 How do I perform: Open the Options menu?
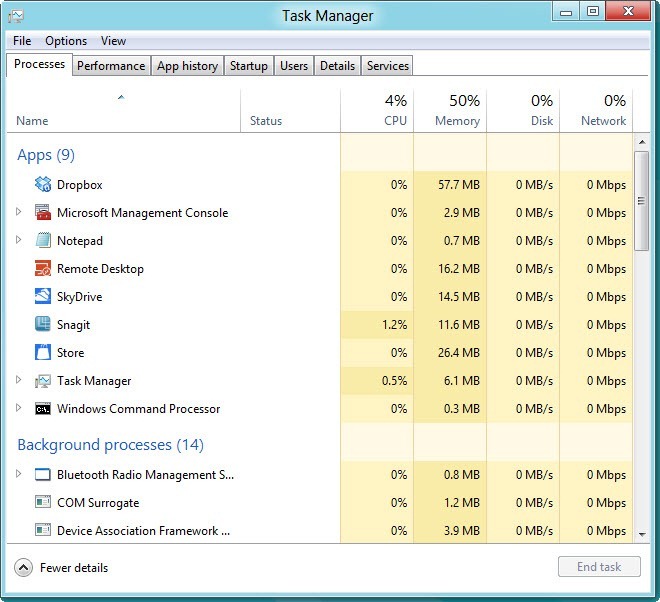[66, 41]
